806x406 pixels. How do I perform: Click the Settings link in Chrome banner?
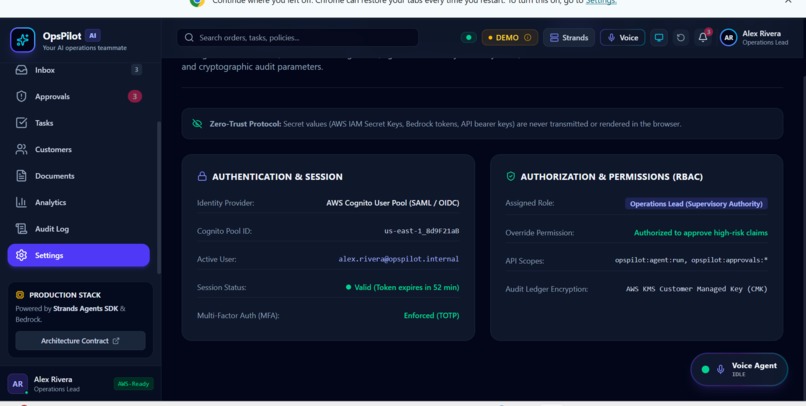(601, 2)
